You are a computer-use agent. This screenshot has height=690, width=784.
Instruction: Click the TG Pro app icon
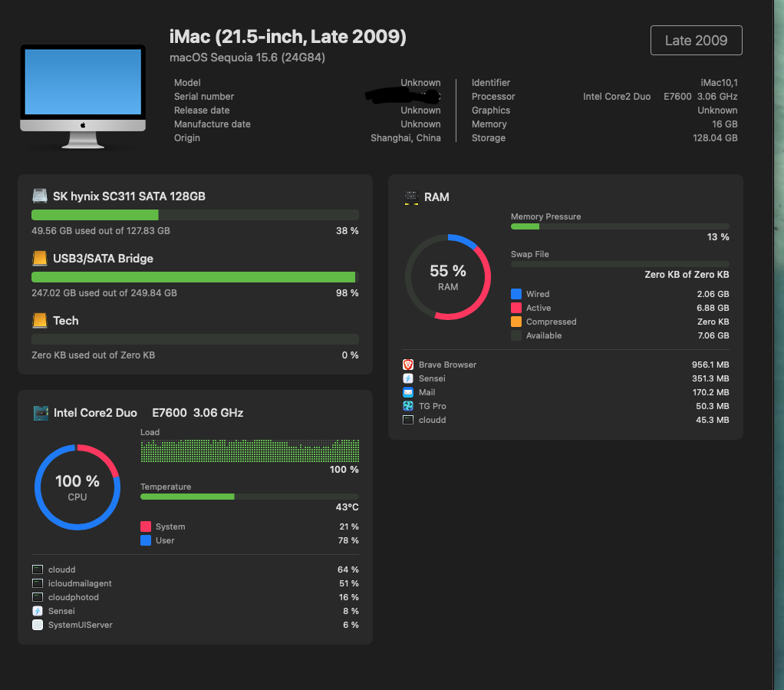click(x=408, y=406)
